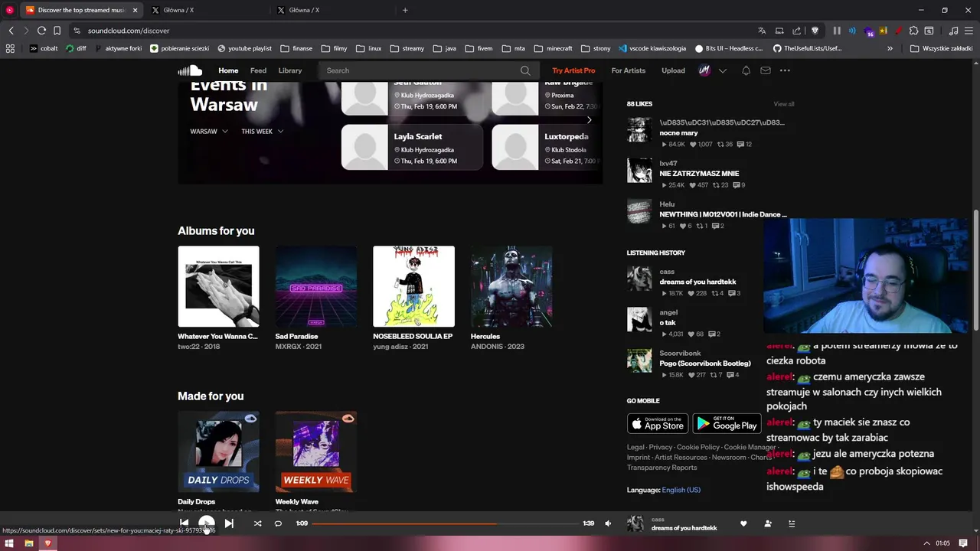
Task: Open the Library tab
Action: coord(290,70)
